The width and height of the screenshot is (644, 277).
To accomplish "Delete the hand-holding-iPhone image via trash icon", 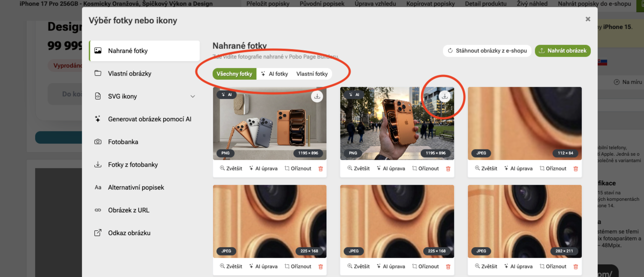I will point(448,168).
